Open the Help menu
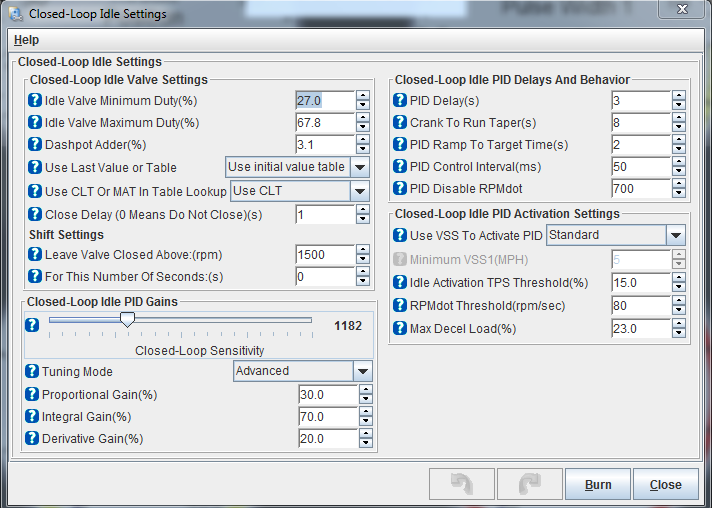Viewport: 712px width, 508px height. click(26, 40)
